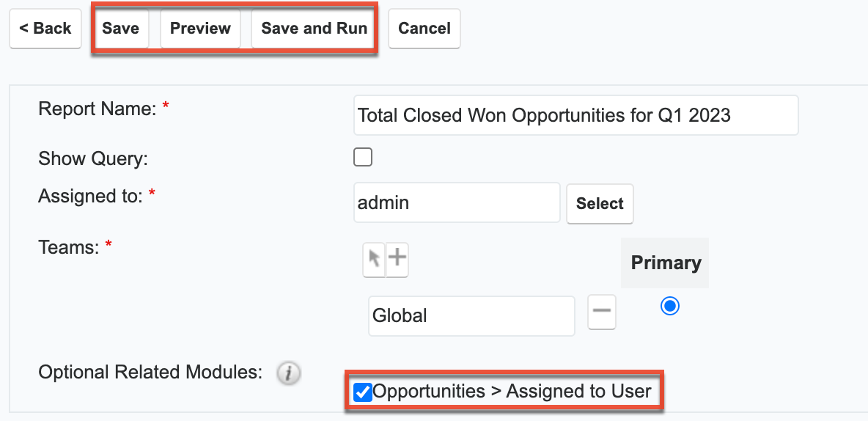Click the Save and Run button
Screen dimensions: 868x421
[x=314, y=29]
